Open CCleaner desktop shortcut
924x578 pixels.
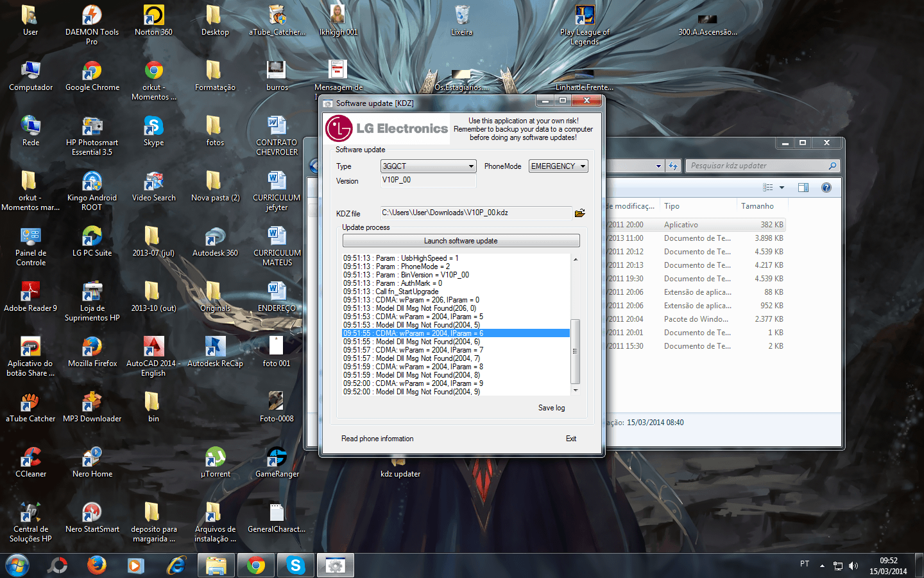[x=30, y=462]
